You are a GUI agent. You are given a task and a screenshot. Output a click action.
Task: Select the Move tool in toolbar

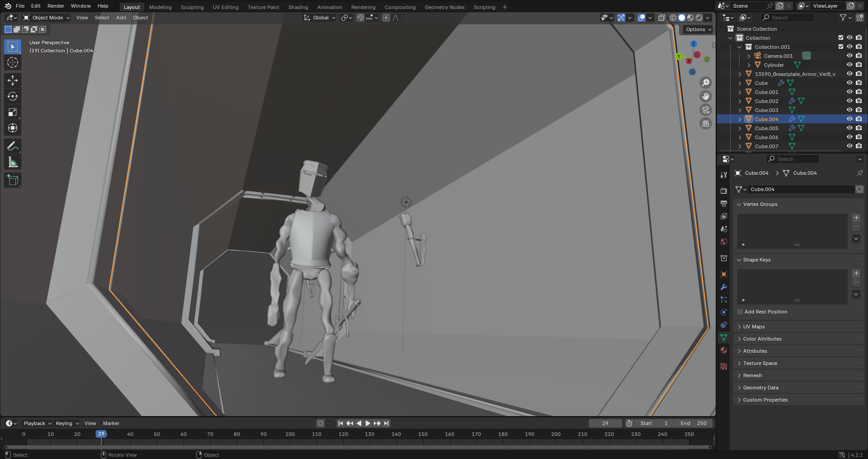point(13,80)
